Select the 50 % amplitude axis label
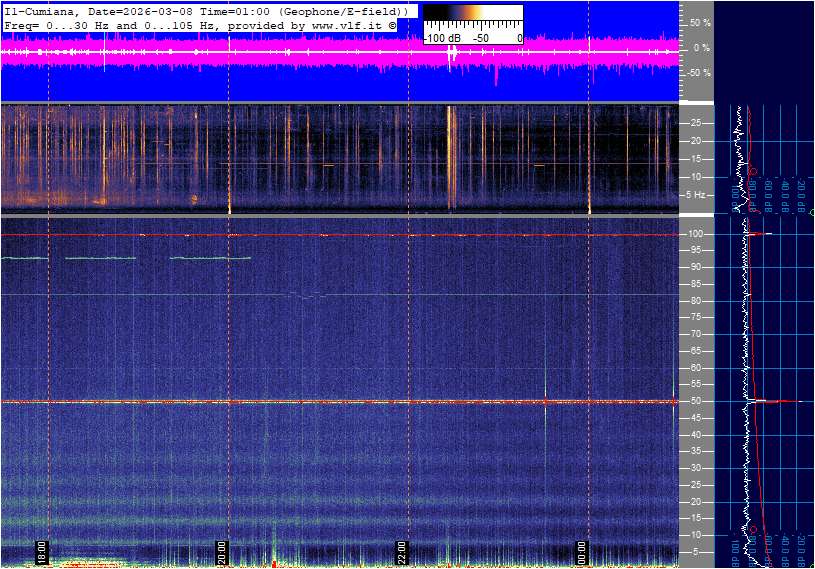Image resolution: width=815 pixels, height=569 pixels. [x=699, y=22]
